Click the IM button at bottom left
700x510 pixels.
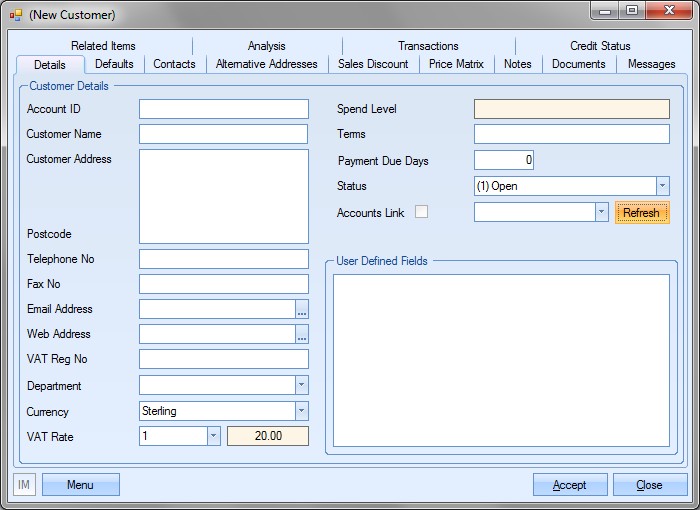click(x=24, y=485)
